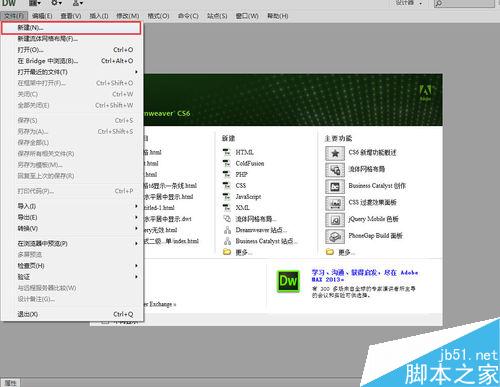Click the jQuery Mobile 色板 feature icon
This screenshot has height=387, width=500.
point(335,220)
